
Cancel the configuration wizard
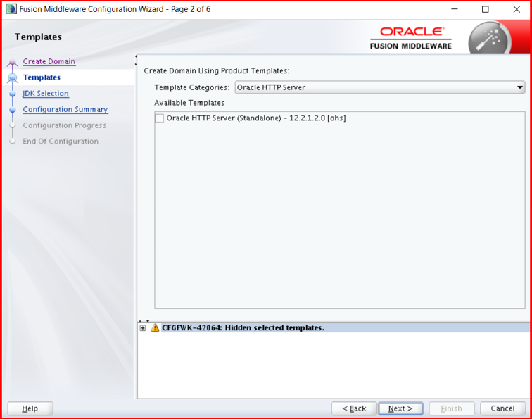(x=503, y=408)
